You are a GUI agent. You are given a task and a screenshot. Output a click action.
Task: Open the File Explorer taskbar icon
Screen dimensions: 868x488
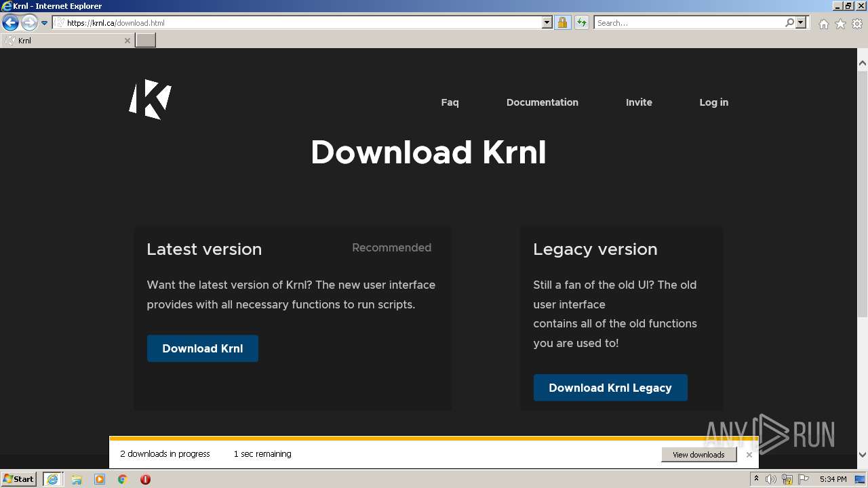pyautogui.click(x=77, y=479)
